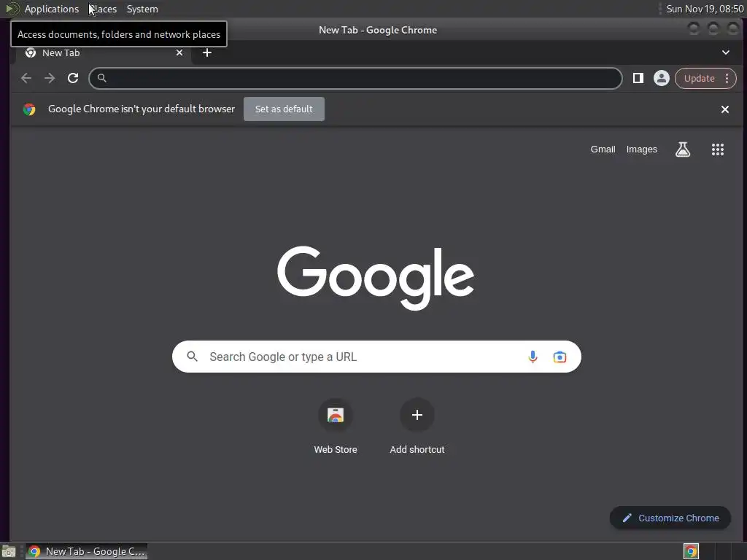Focus the address bar
This screenshot has height=560, width=747.
(x=355, y=78)
